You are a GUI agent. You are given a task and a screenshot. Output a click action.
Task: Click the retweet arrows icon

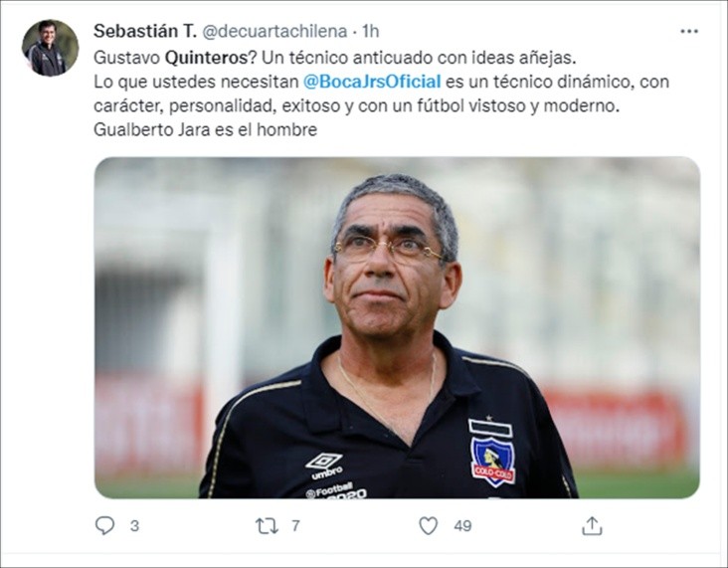[x=267, y=526]
